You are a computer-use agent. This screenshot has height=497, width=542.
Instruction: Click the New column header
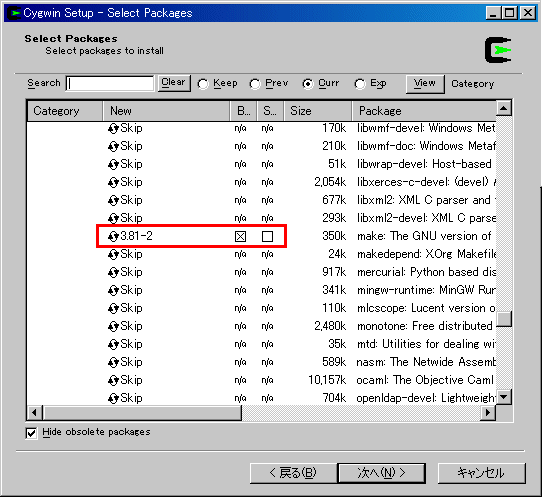point(166,111)
